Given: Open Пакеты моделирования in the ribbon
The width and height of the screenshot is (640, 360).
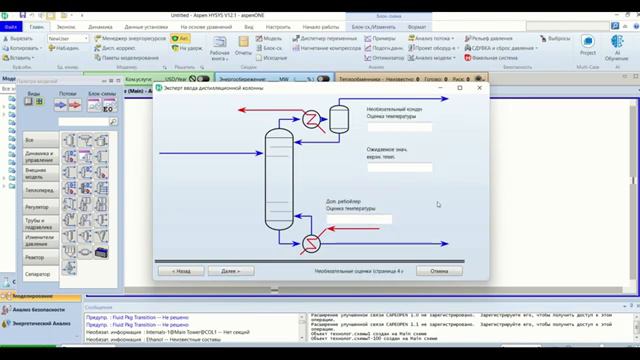Looking at the screenshot, I should [x=127, y=58].
